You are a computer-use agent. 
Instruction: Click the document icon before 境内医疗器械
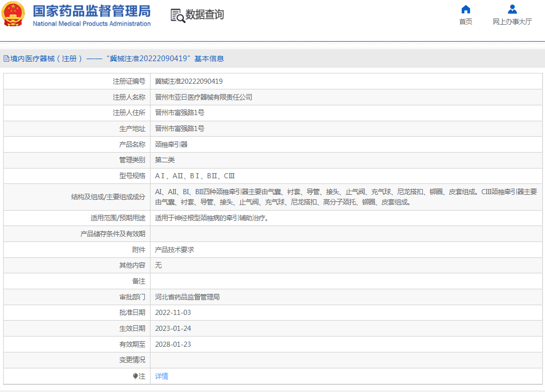[6, 59]
